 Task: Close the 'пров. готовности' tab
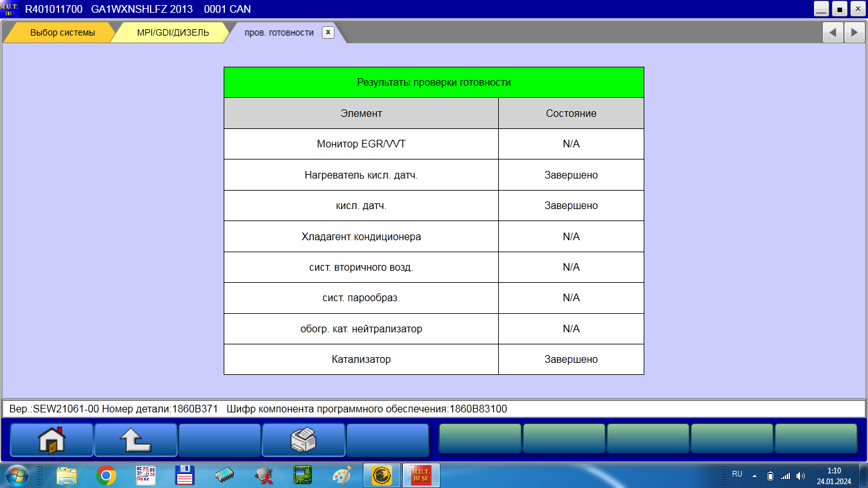click(x=328, y=32)
